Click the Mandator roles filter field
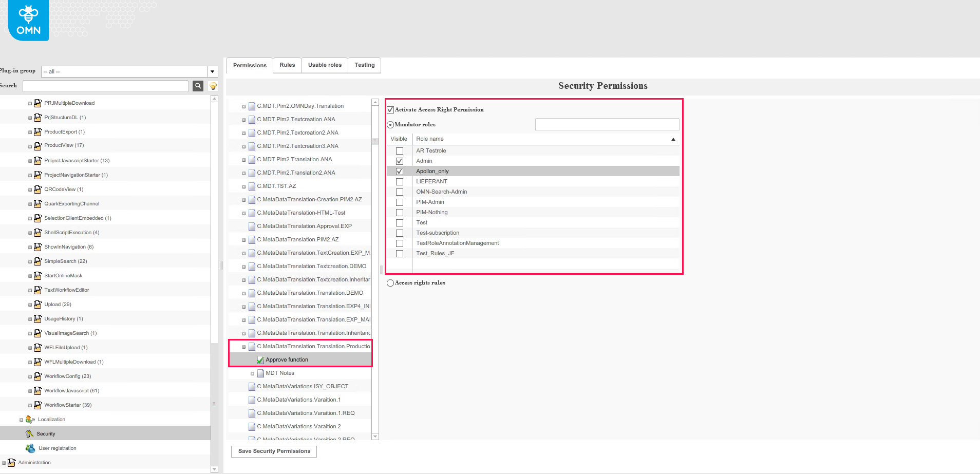This screenshot has width=980, height=474. tap(607, 125)
